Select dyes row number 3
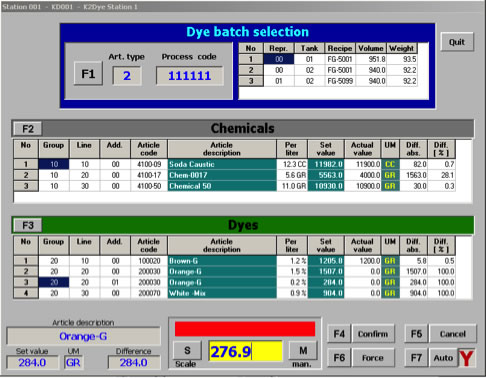The image size is (486, 378). [x=26, y=282]
